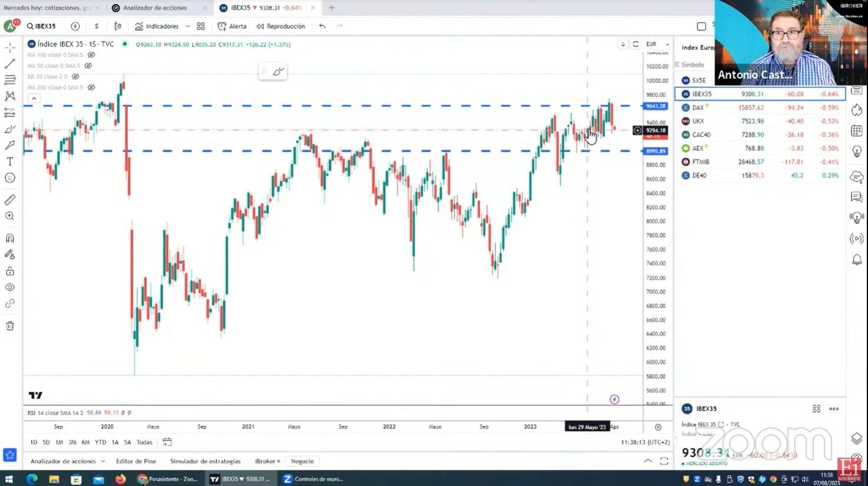
Task: Click the 8995.89 blue price level label
Action: tap(656, 152)
